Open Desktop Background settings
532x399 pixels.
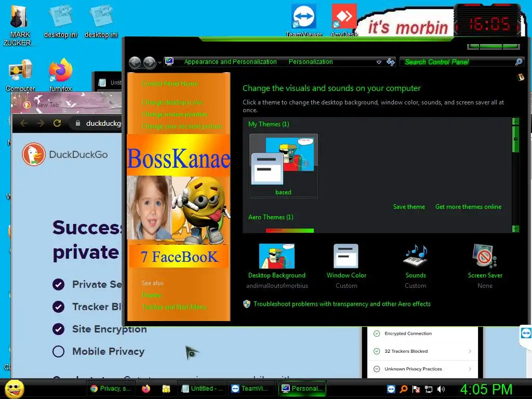(x=277, y=266)
